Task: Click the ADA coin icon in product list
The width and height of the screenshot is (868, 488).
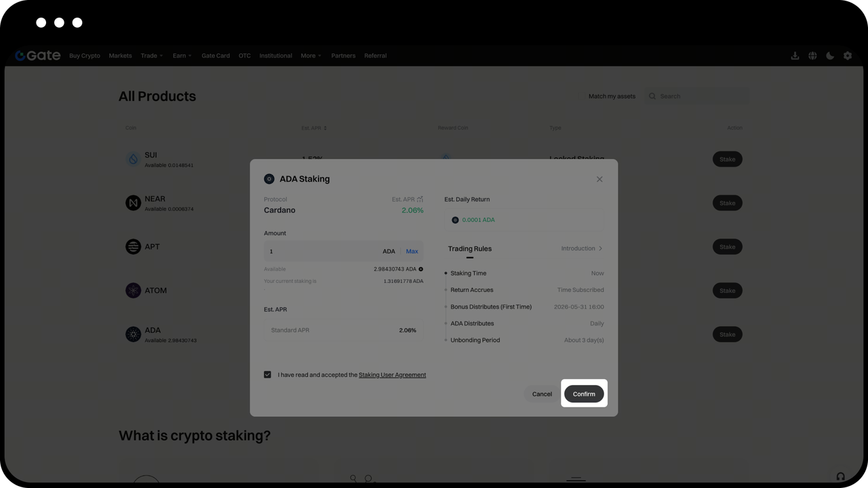Action: point(133,334)
